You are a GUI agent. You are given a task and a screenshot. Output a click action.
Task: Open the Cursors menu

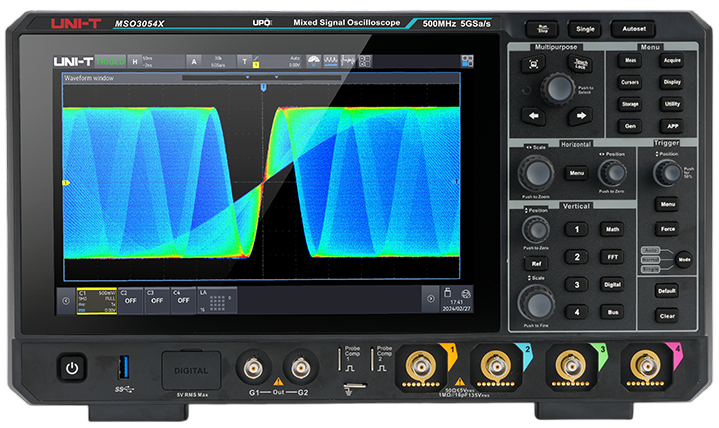[630, 83]
